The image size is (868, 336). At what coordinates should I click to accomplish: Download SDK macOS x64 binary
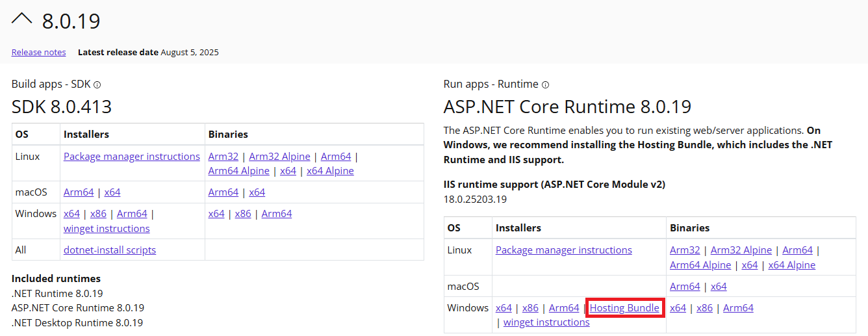257,192
